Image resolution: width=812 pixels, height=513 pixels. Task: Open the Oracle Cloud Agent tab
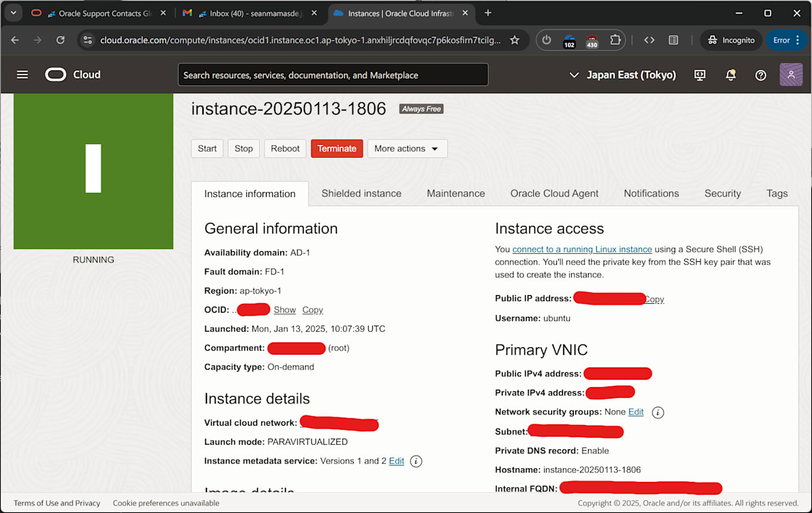coord(554,194)
